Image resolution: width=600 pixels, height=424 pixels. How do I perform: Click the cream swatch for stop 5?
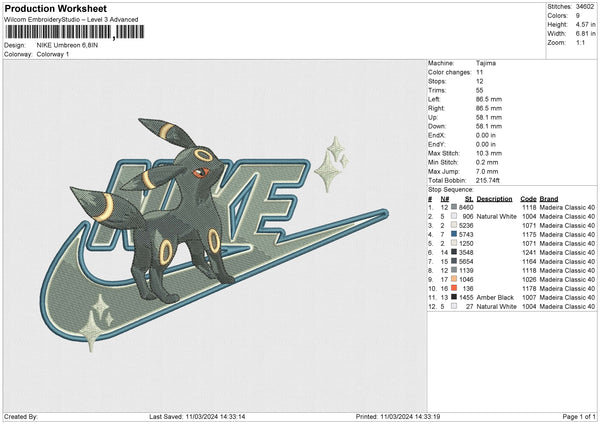[x=454, y=243]
